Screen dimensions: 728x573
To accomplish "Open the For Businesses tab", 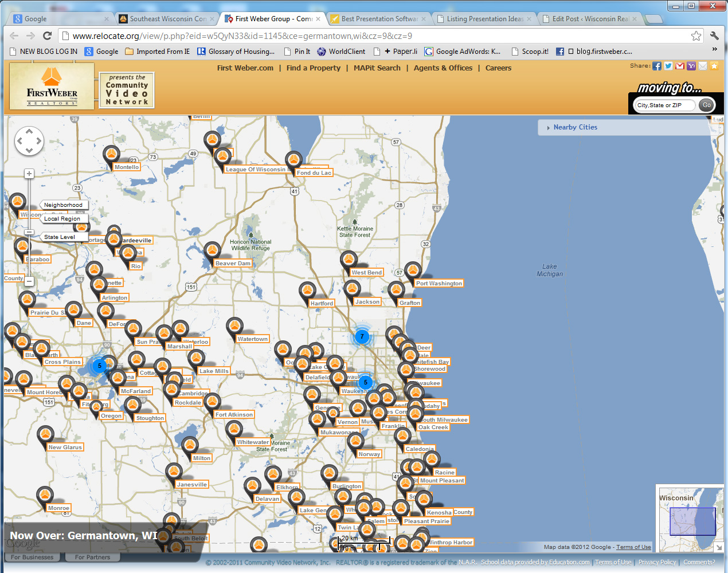I will coord(32,557).
